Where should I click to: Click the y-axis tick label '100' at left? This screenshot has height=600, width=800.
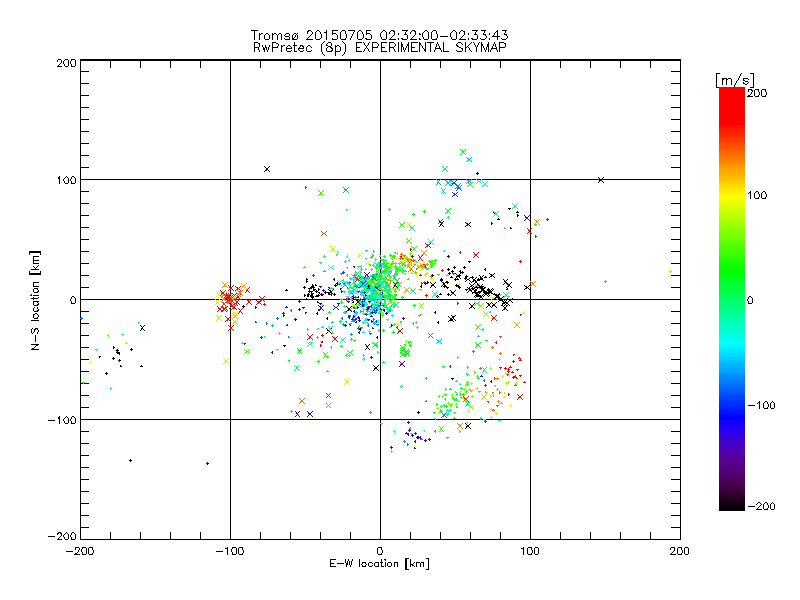(x=66, y=181)
